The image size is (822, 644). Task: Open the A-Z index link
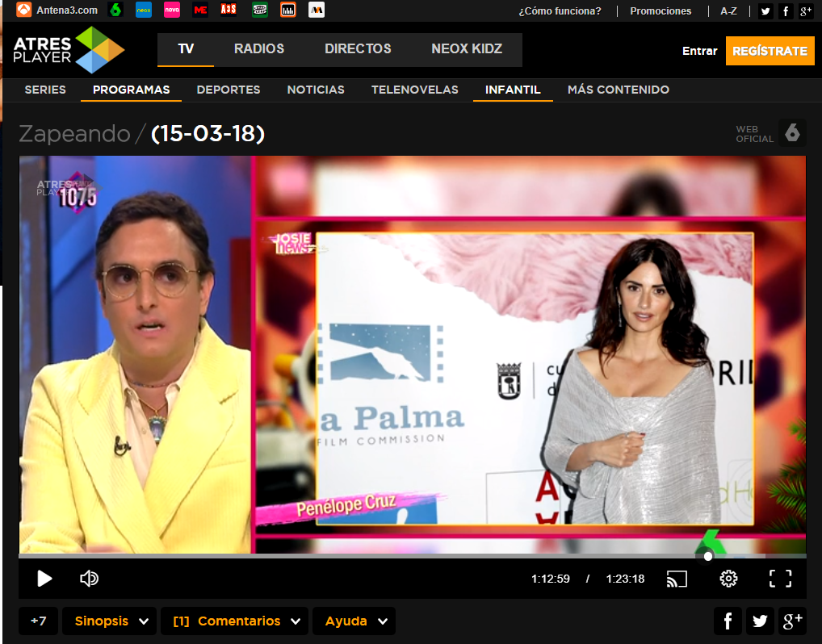(x=728, y=11)
